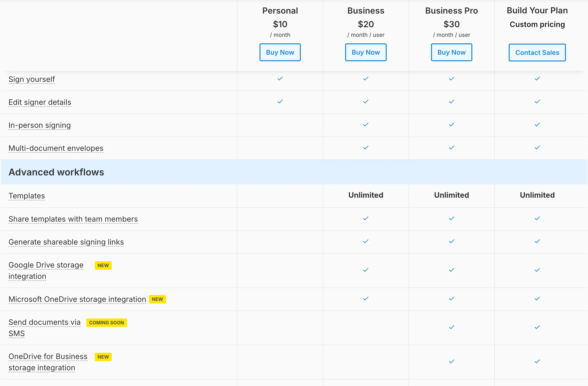Viewport: 588px width, 386px height.
Task: Click NEW badge beside Google Drive storage
Action: 103,265
